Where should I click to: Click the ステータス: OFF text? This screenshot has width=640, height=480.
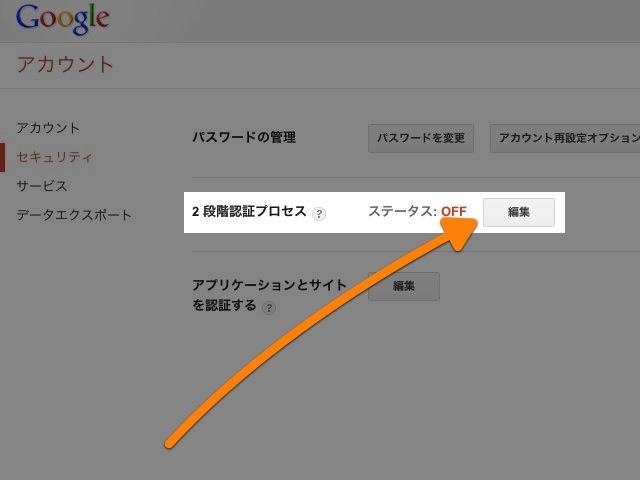tap(417, 211)
